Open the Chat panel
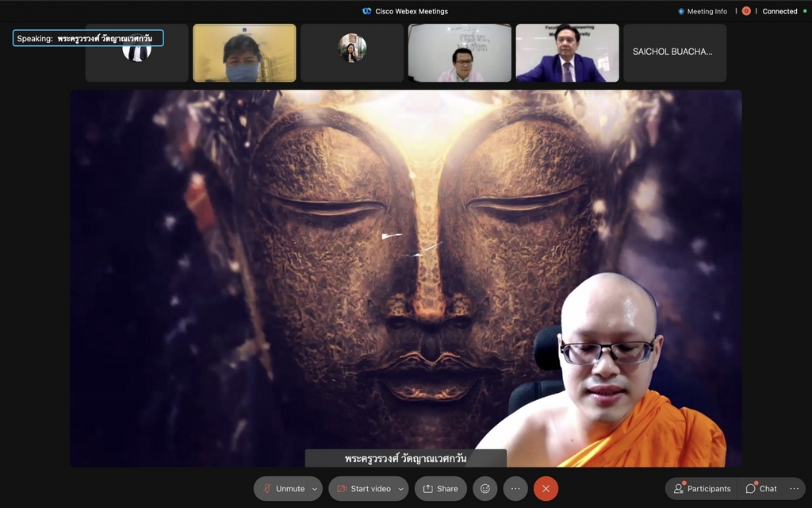The width and height of the screenshot is (812, 508). click(761, 489)
